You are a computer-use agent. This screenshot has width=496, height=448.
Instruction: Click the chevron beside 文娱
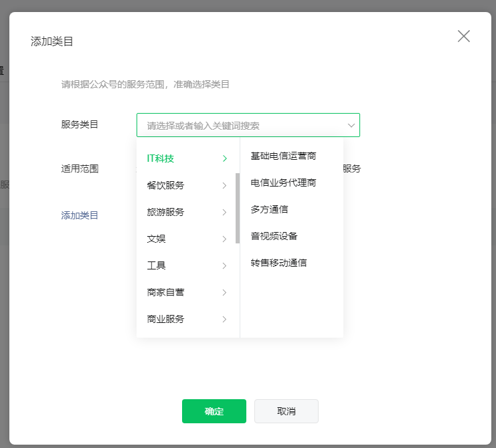pyautogui.click(x=225, y=239)
